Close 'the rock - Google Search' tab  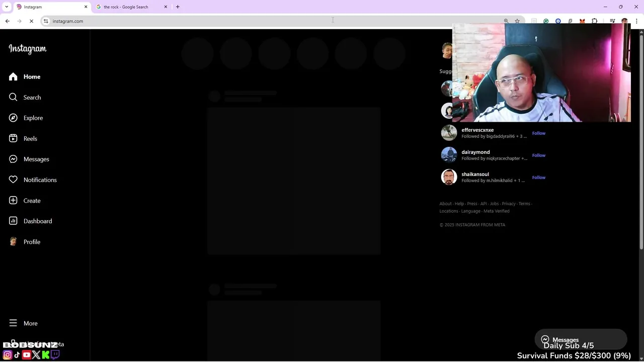point(166,7)
